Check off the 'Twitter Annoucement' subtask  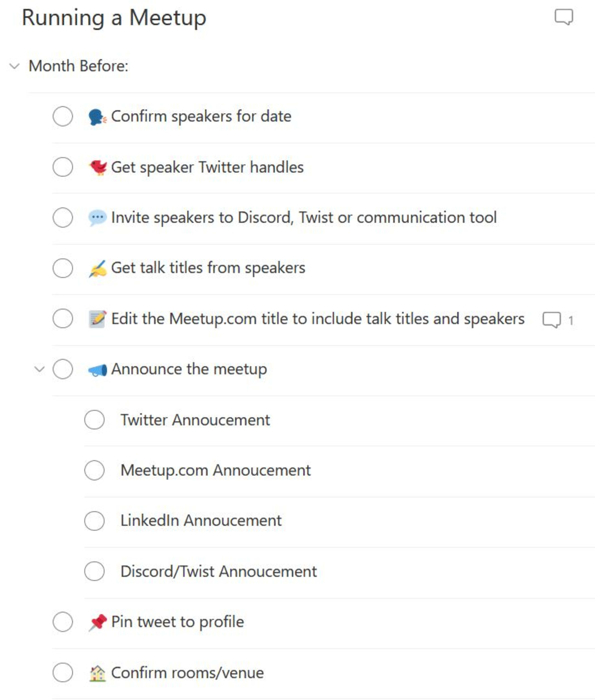(95, 420)
